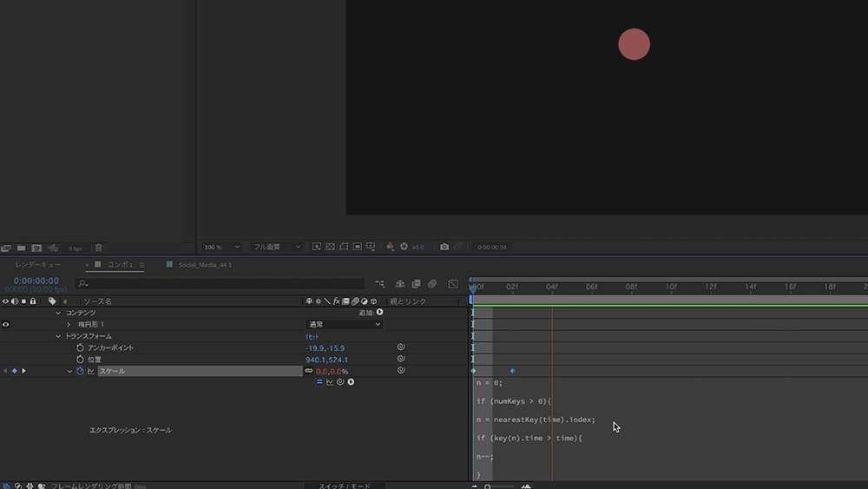Screen dimensions: 868x489
Task: Open the expression language menu play icon
Action: click(351, 382)
